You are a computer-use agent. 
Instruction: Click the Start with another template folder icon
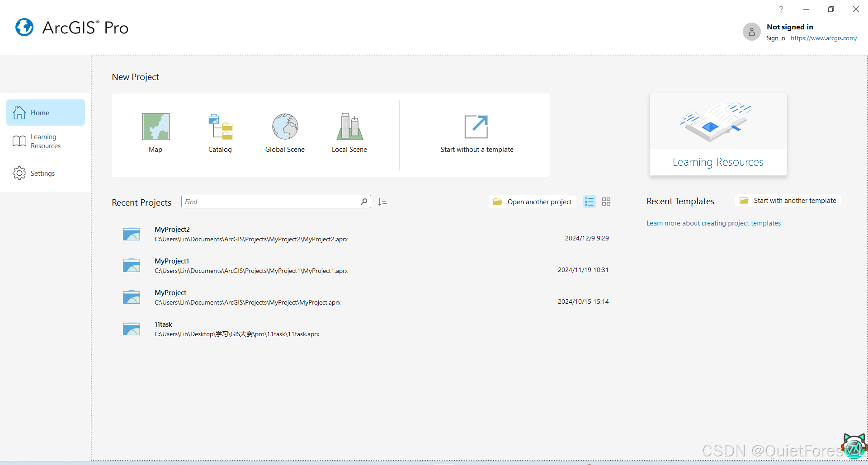(744, 200)
